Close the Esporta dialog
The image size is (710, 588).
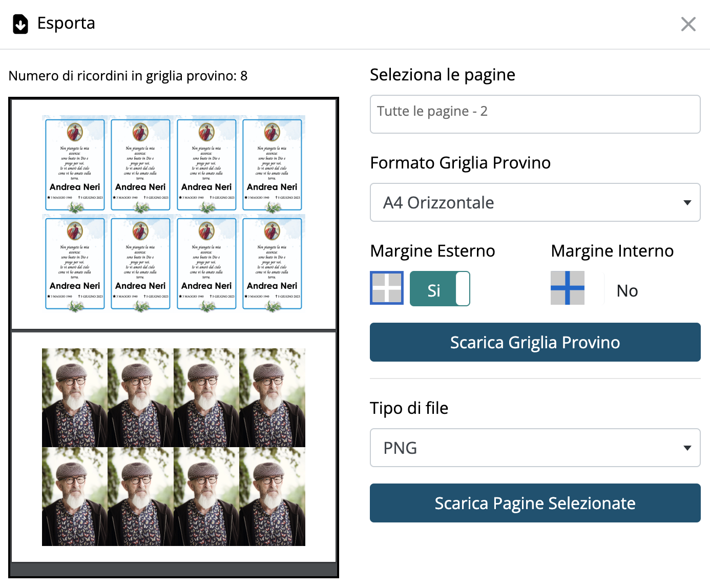(x=688, y=24)
